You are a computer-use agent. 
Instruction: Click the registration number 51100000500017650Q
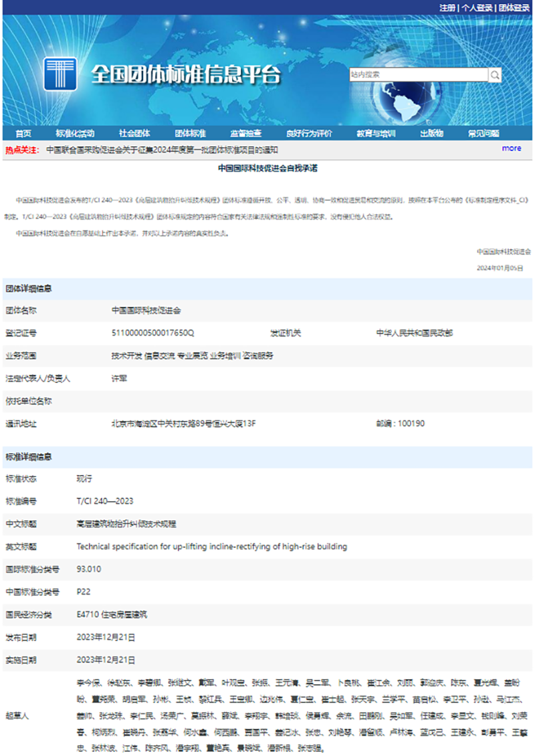(153, 333)
